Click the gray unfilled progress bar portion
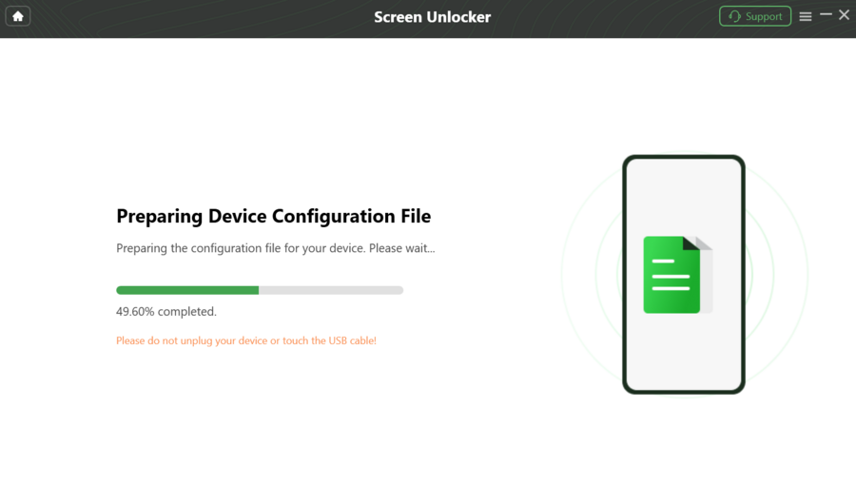Image resolution: width=856 pixels, height=504 pixels. coord(331,290)
